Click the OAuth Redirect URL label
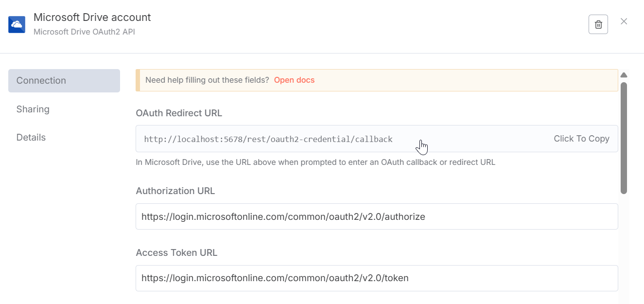Image resolution: width=644 pixels, height=304 pixels. point(179,113)
